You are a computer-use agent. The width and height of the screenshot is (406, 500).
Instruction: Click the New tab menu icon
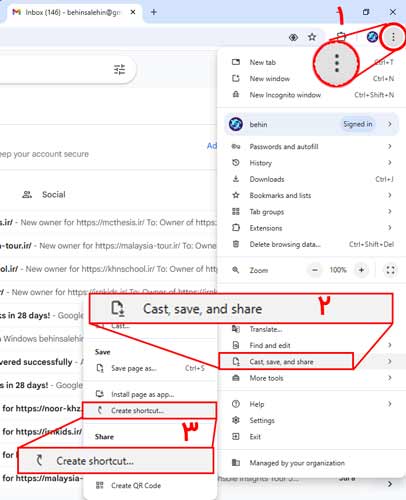pyautogui.click(x=236, y=62)
